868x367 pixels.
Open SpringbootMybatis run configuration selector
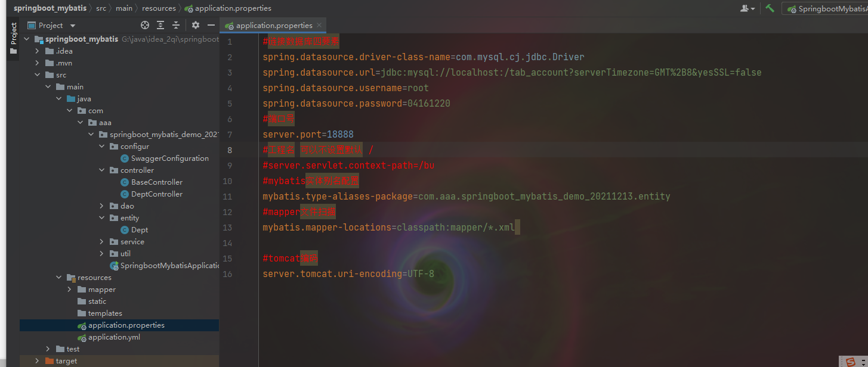(x=827, y=9)
